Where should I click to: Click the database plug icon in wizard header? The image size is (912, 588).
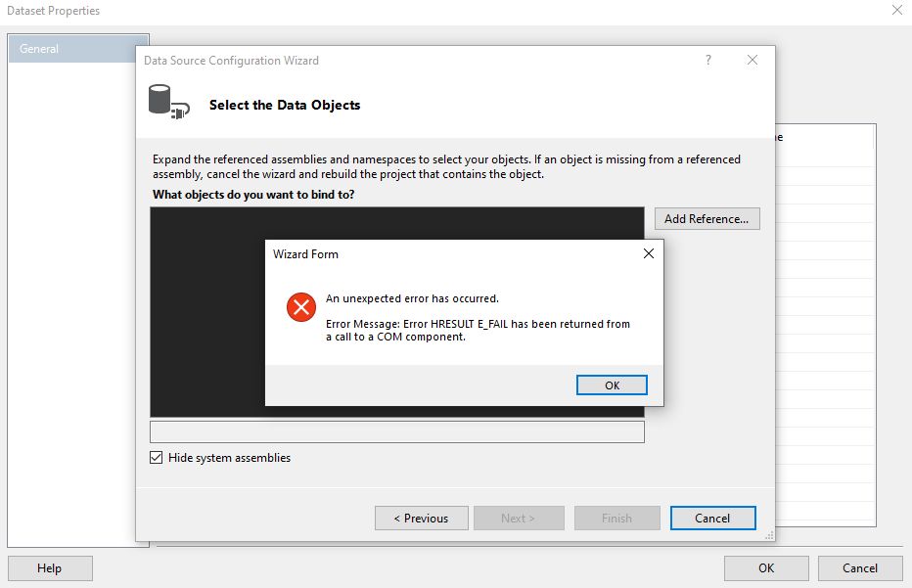168,103
